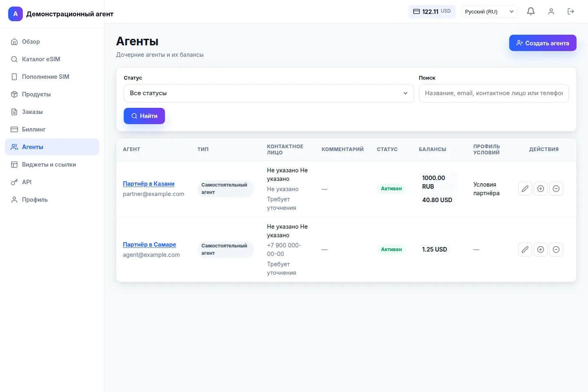Open Профиль in sidebar
The width and height of the screenshot is (588, 392).
click(52, 200)
